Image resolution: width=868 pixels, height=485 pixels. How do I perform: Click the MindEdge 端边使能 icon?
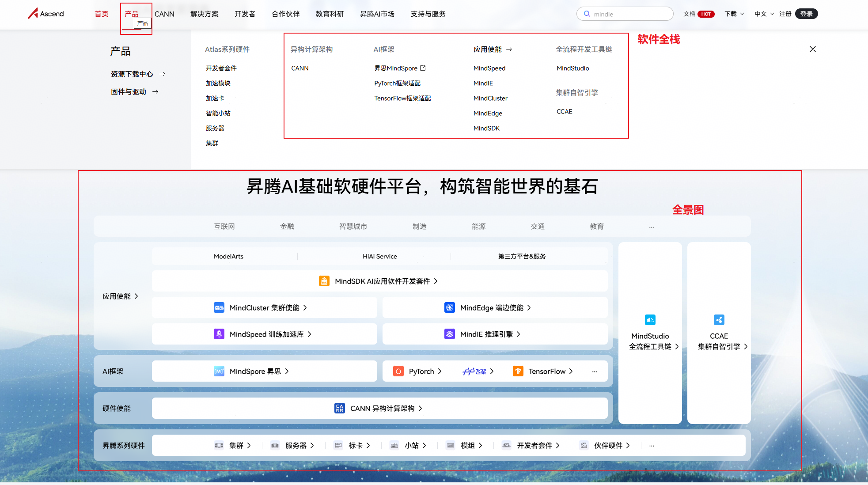click(x=450, y=307)
